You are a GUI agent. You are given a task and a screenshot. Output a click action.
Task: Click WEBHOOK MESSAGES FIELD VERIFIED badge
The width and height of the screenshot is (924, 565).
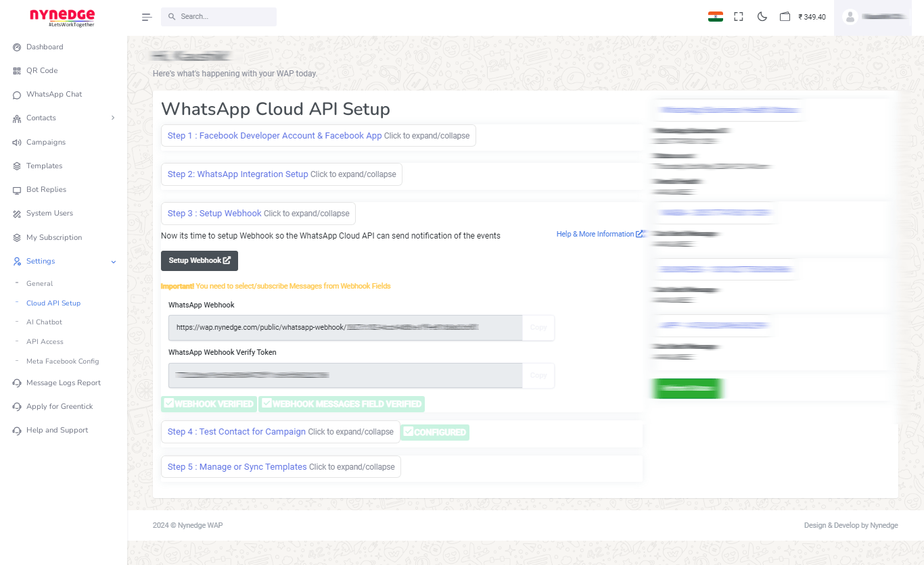[342, 404]
